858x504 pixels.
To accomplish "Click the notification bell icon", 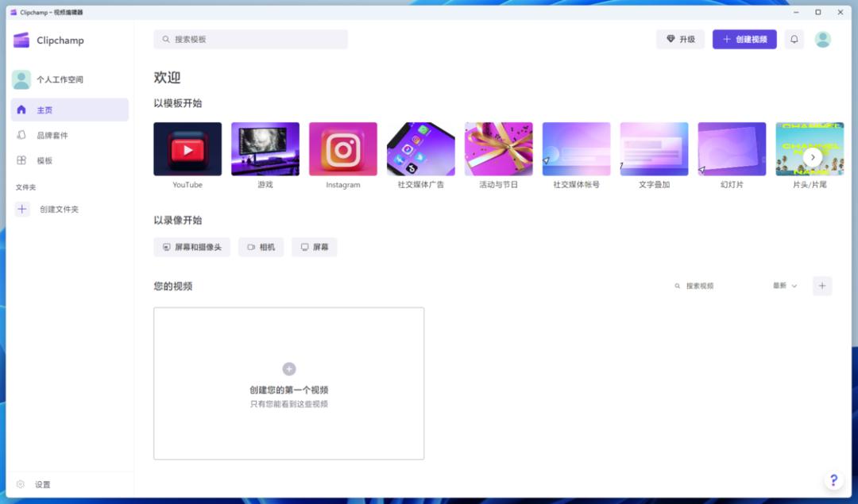I will 794,39.
